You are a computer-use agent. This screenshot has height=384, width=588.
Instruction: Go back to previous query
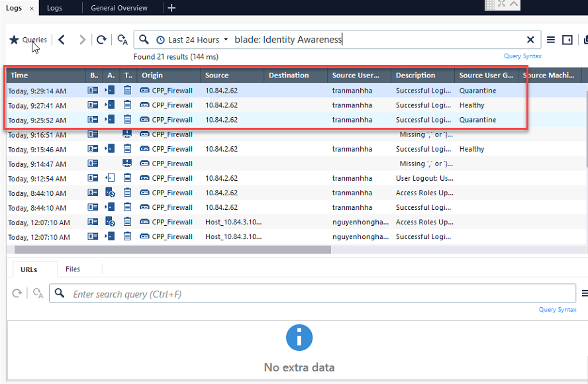coord(62,40)
